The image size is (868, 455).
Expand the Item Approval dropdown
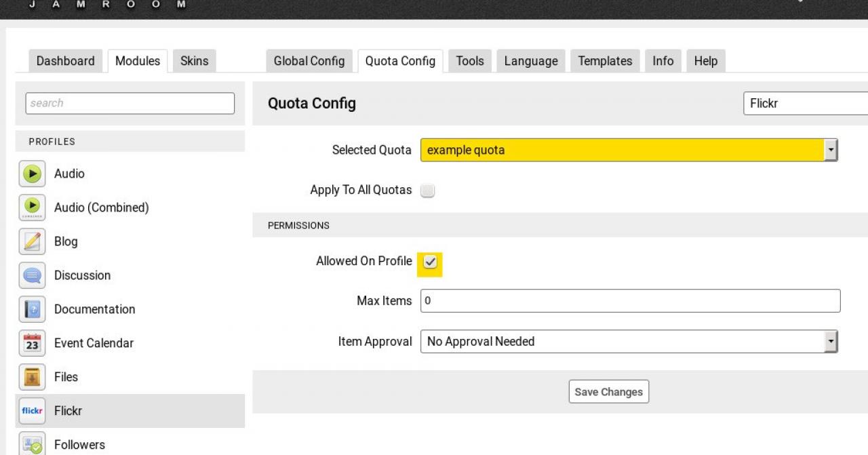pos(629,342)
